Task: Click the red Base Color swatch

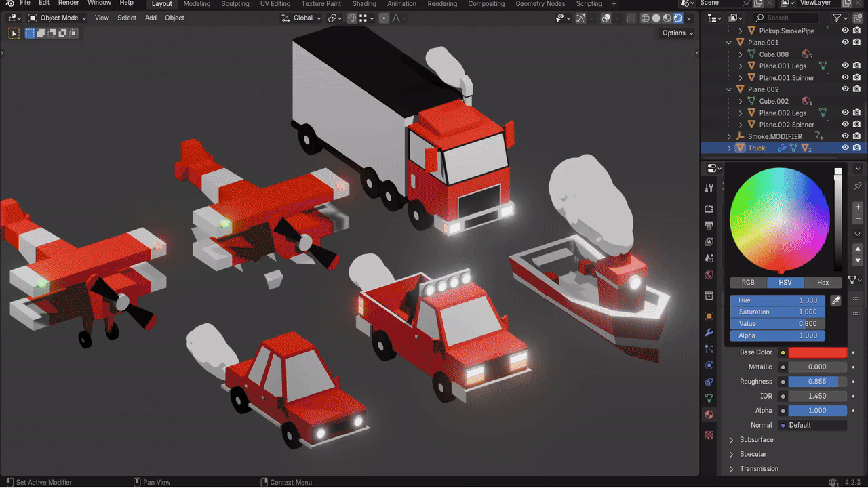Action: point(818,352)
